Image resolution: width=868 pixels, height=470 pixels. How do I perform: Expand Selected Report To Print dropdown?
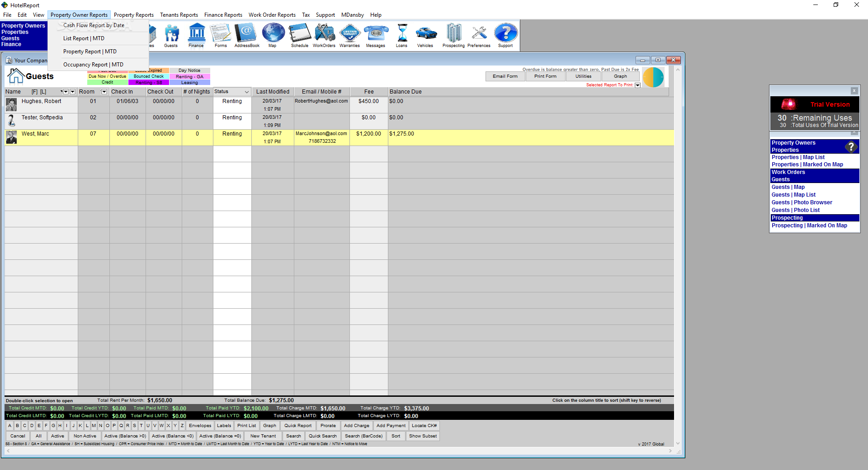click(637, 85)
